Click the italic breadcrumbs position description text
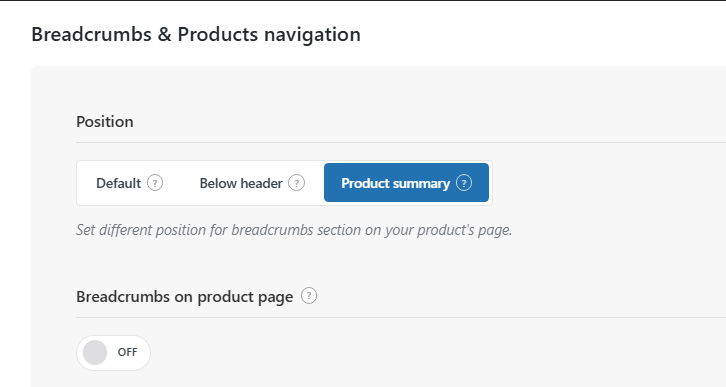 294,230
